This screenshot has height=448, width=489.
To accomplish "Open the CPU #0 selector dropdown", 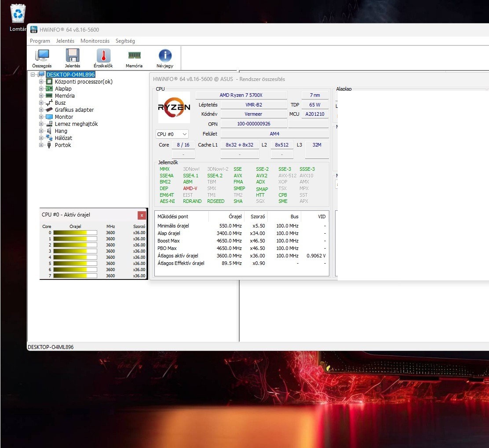I will [x=172, y=134].
